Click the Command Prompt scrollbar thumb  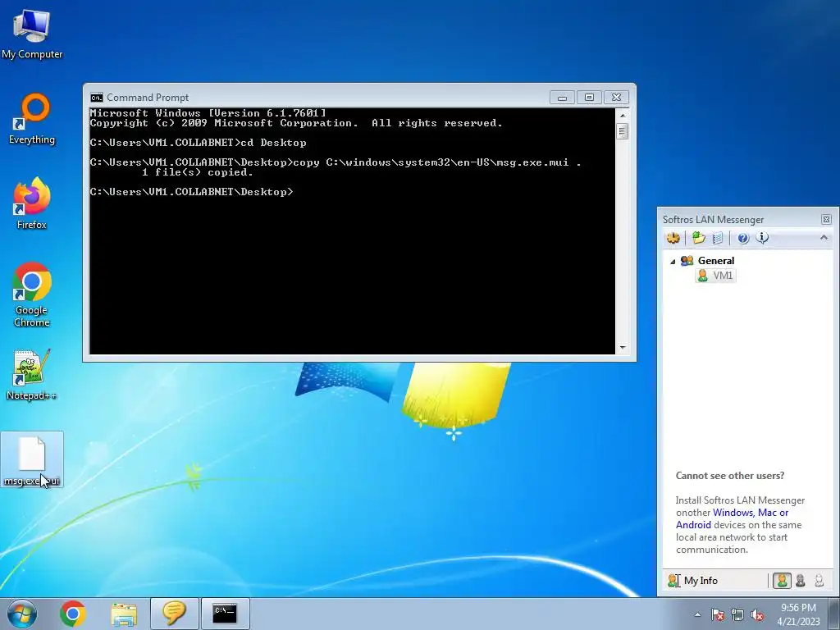622,131
